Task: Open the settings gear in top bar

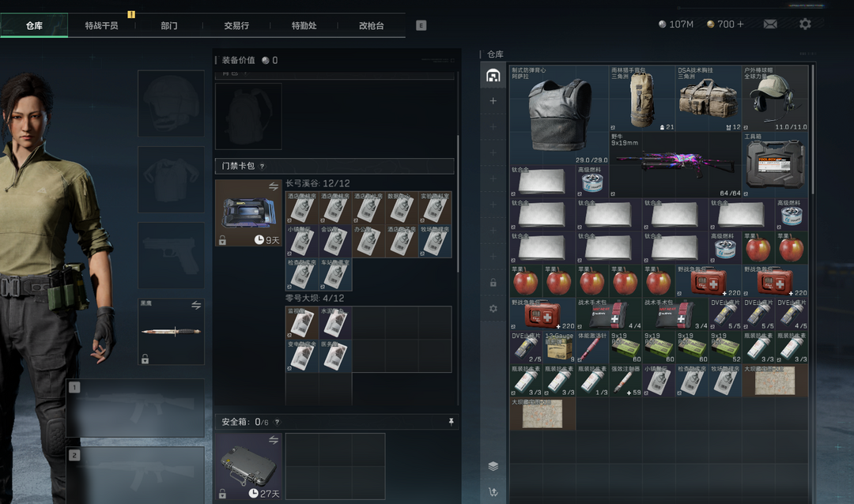Action: pyautogui.click(x=805, y=24)
